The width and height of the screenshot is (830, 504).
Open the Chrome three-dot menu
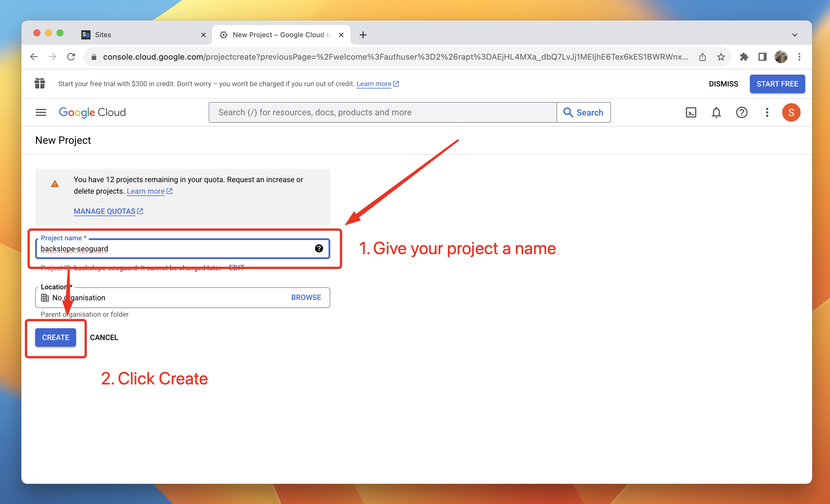point(799,57)
